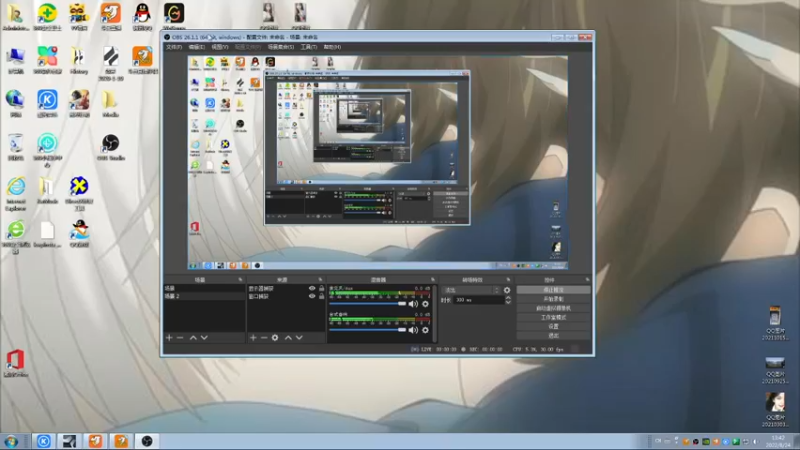Open the 帮助(H) menu
The width and height of the screenshot is (800, 450).
(332, 47)
